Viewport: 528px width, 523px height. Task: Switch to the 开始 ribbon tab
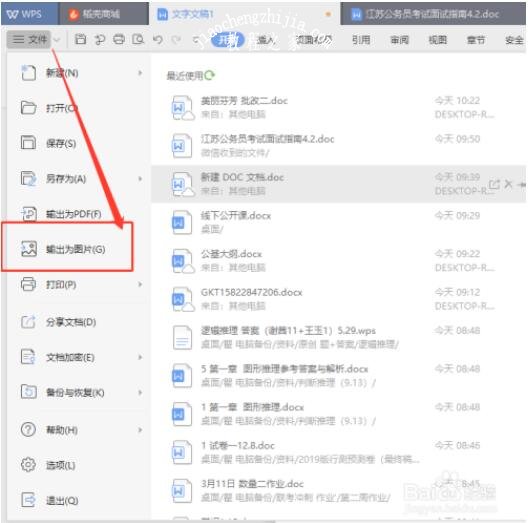coord(228,40)
